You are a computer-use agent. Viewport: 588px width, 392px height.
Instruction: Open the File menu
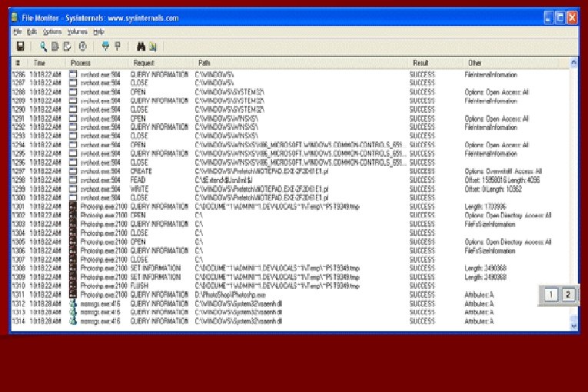[18, 32]
